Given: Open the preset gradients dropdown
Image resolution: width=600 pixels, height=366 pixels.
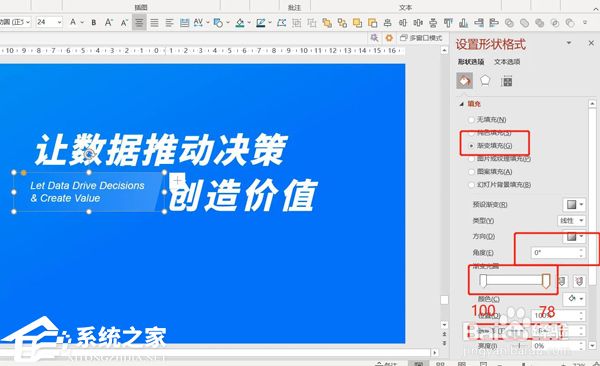Looking at the screenshot, I should [574, 204].
